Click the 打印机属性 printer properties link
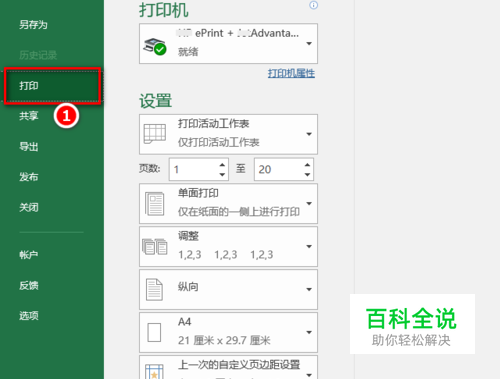Viewport: 500px width, 379px height. pos(291,73)
